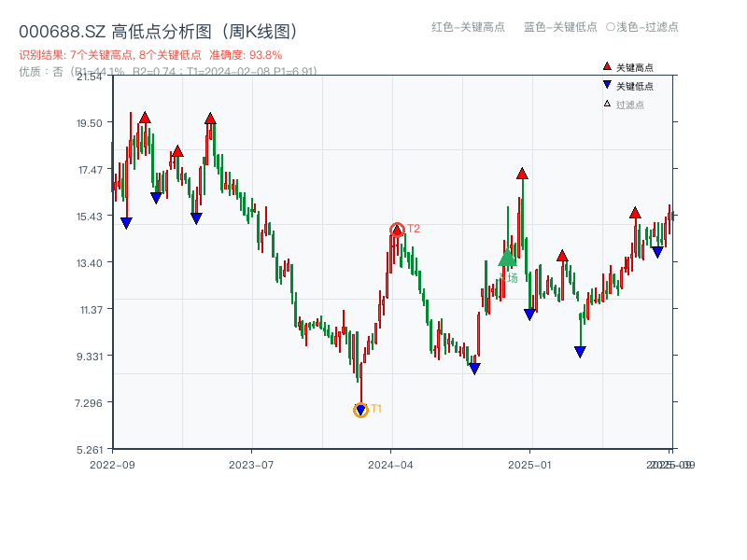Image resolution: width=747 pixels, height=560 pixels.
Task: Click the blue down arrow under the 2025 low
Action: tap(579, 350)
